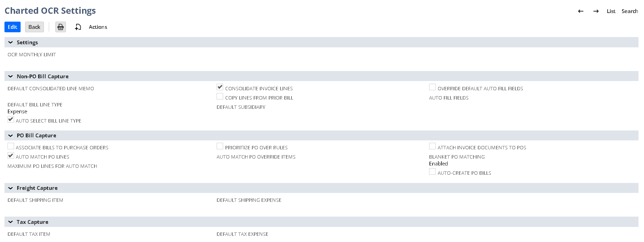
Task: Go to next record with right arrow
Action: click(596, 11)
